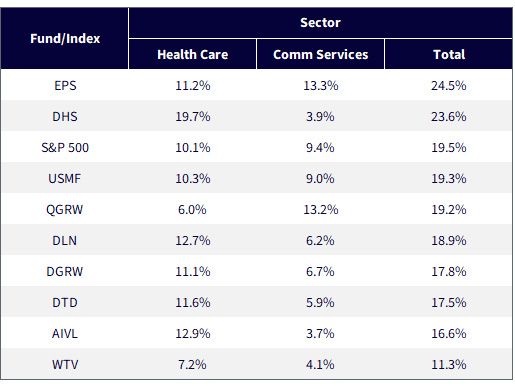The image size is (515, 386).
Task: Click EPS total value 24.5%
Action: (x=449, y=86)
